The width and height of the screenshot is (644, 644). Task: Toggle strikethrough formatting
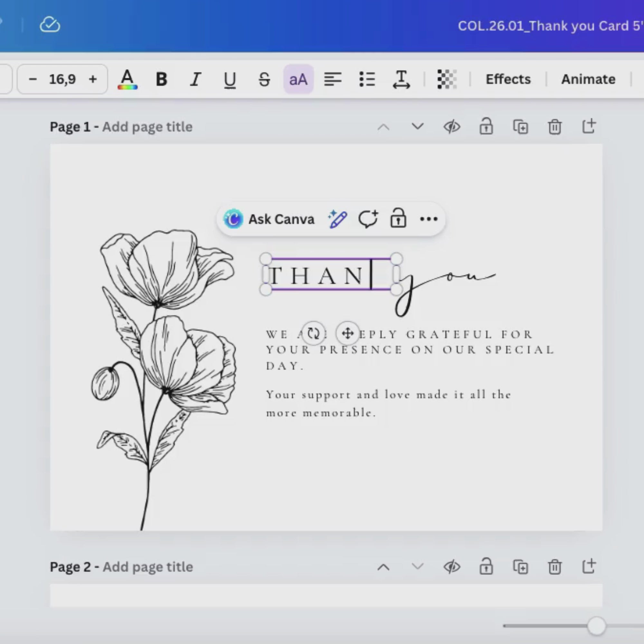[x=264, y=79]
